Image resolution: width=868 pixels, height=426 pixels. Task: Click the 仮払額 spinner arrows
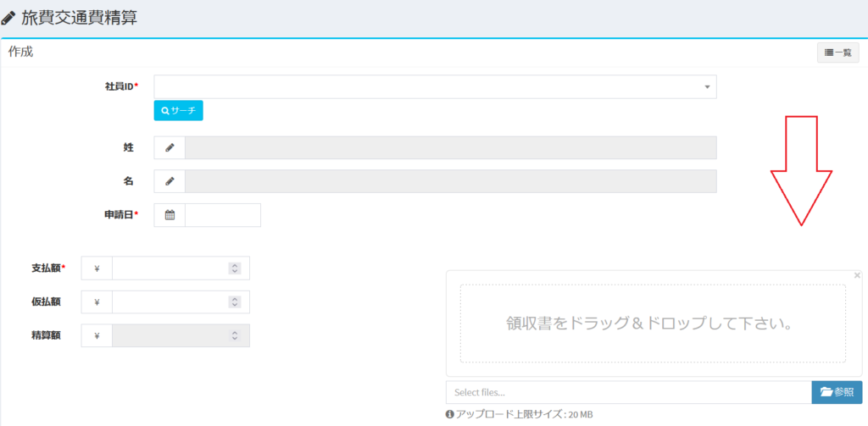click(235, 302)
